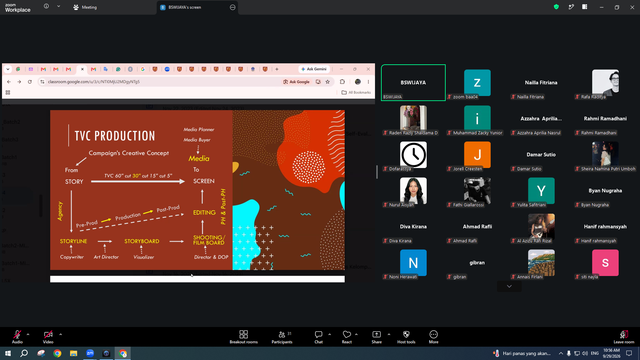Select gibran participant tile
Viewport: 640px width, 360px height.
477,263
